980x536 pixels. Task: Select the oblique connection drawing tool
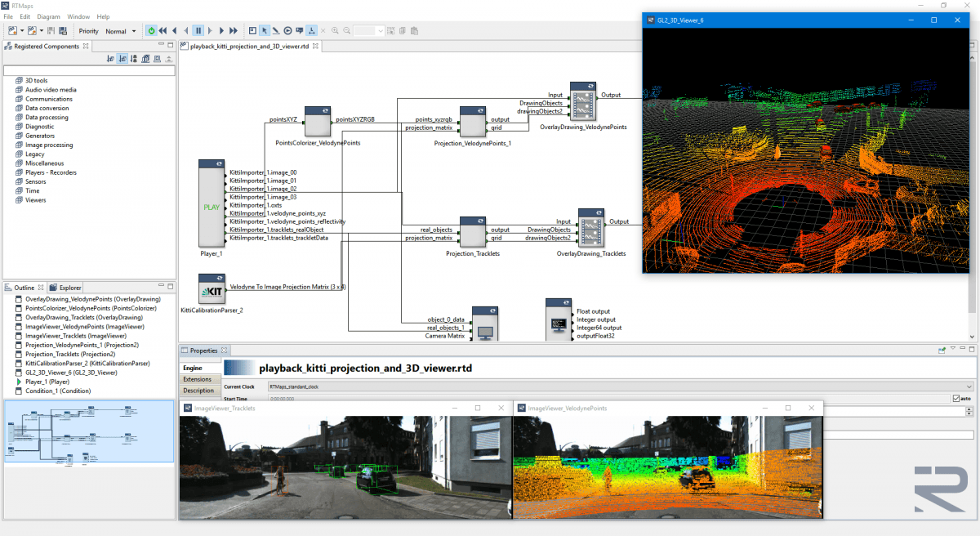tap(276, 30)
